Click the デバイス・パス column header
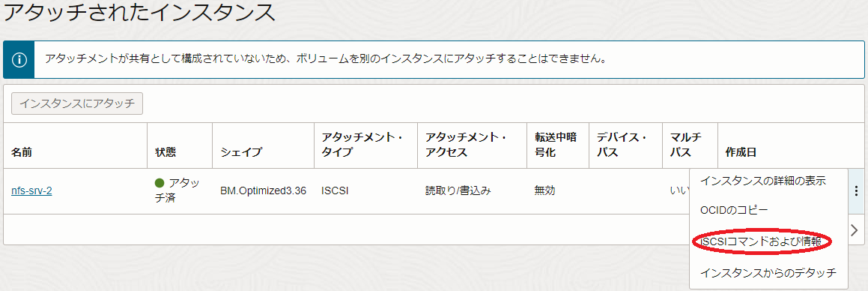Viewport: 868px width, 291px height. point(622,145)
